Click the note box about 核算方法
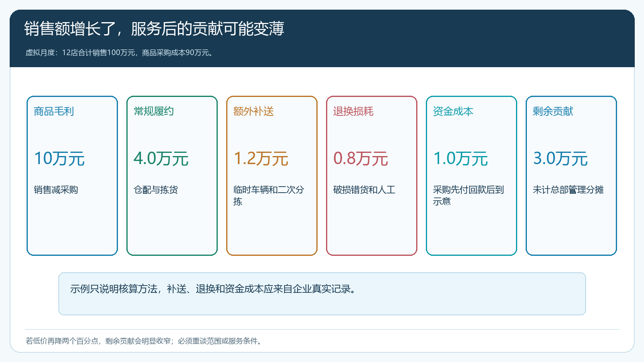Screen dimensions: 644x362 tap(322, 294)
